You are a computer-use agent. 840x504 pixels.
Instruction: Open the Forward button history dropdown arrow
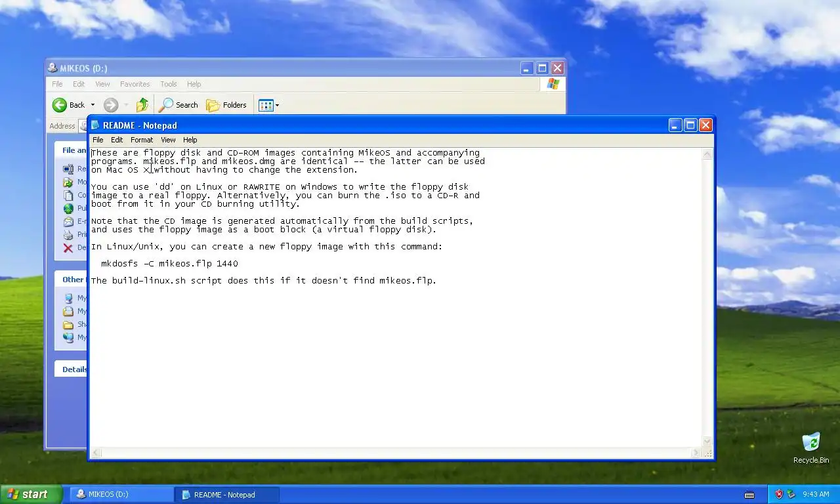tap(126, 105)
